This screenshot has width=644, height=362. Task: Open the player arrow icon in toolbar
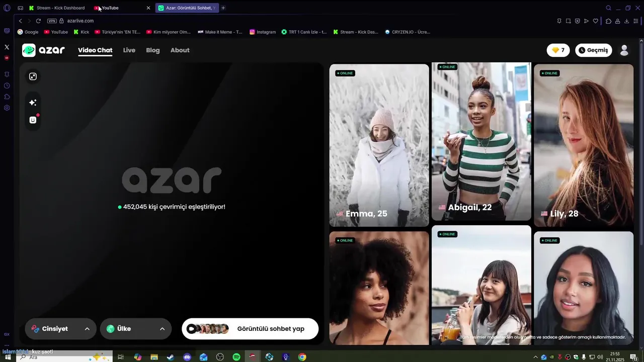coord(586,21)
